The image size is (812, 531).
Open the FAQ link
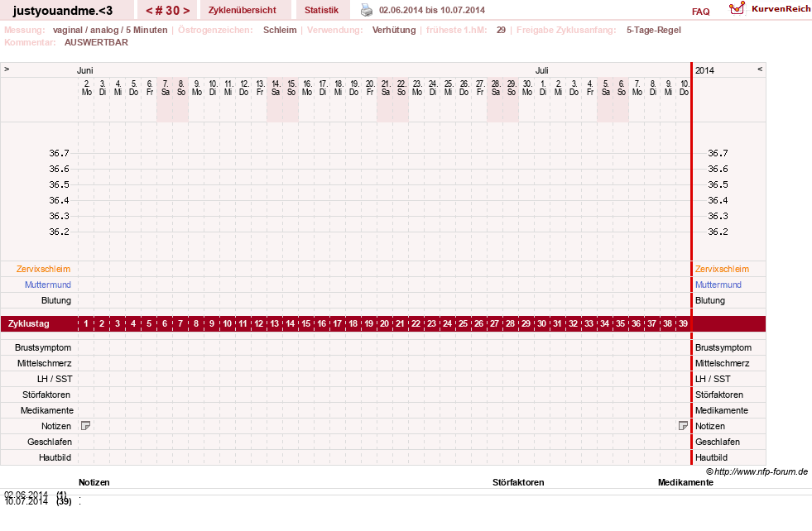click(700, 12)
